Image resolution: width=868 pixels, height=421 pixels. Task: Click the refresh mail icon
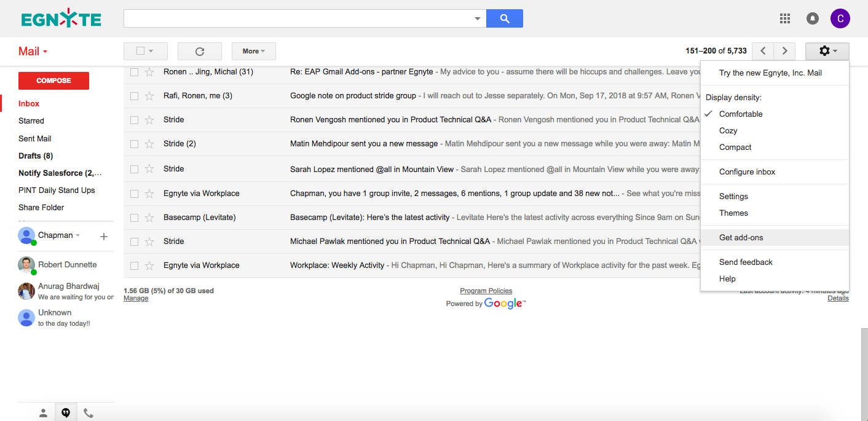tap(199, 51)
